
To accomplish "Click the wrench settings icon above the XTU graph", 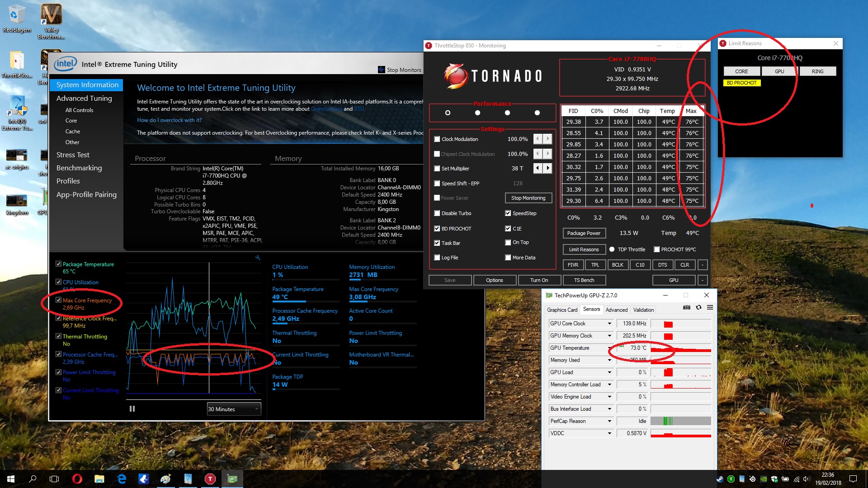I will point(258,258).
